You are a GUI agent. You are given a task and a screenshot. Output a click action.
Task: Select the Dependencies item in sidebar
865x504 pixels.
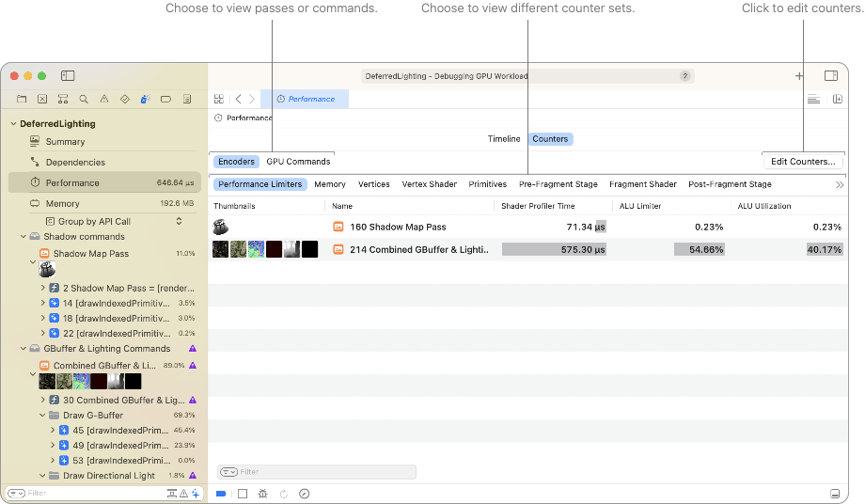75,163
